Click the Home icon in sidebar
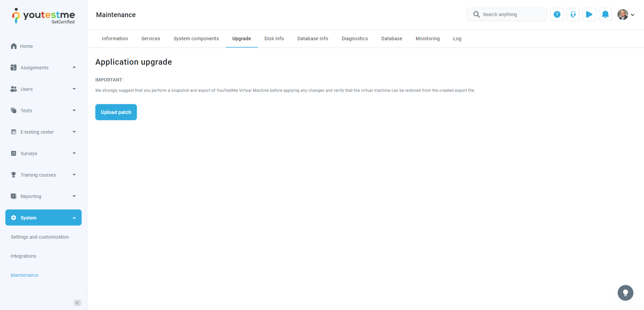The height and width of the screenshot is (310, 644). 14,46
